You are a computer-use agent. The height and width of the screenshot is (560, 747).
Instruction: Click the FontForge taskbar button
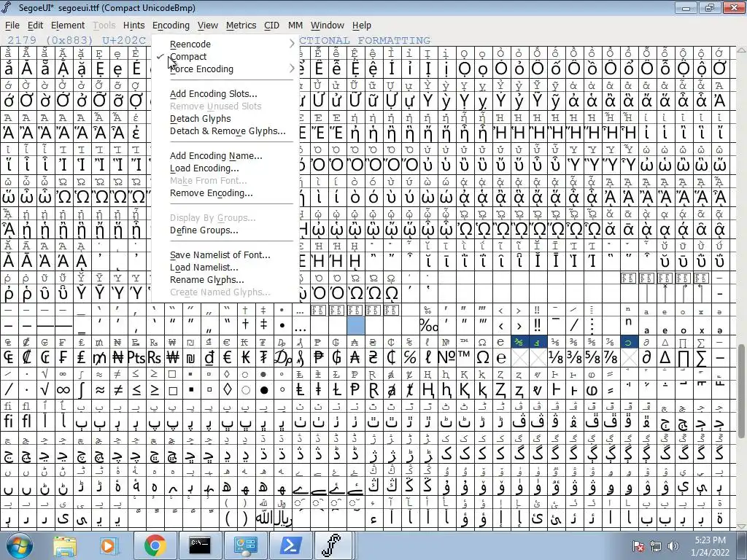pyautogui.click(x=335, y=545)
